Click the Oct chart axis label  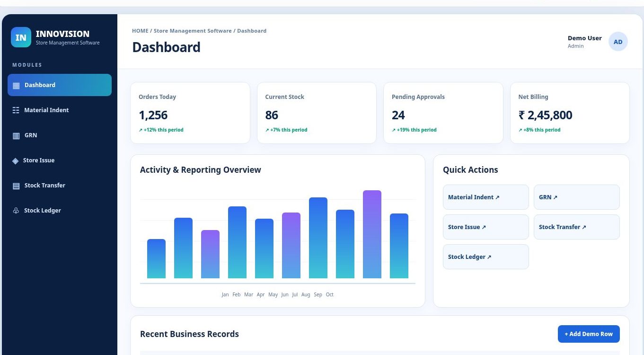tap(330, 294)
